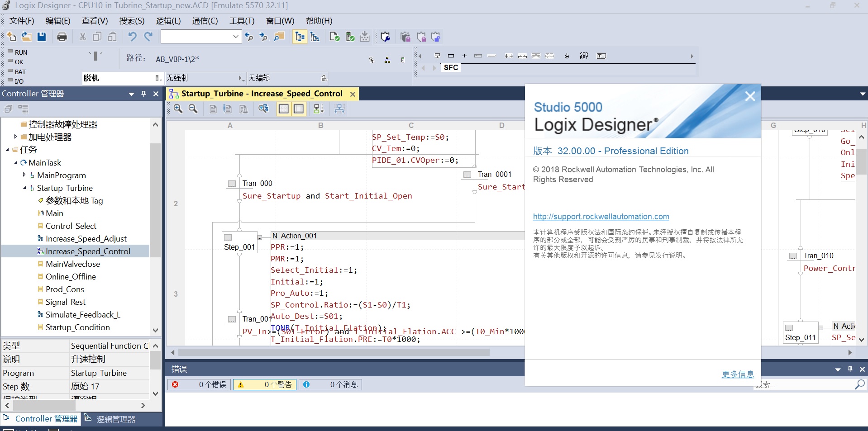Insert subroutine/return SBR RET element
The height and width of the screenshot is (431, 868).
pos(584,56)
